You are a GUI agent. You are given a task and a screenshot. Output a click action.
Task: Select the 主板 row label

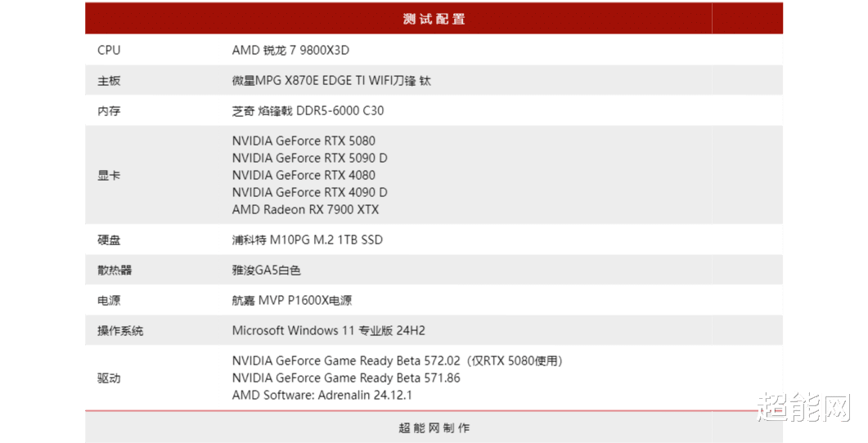pos(109,81)
